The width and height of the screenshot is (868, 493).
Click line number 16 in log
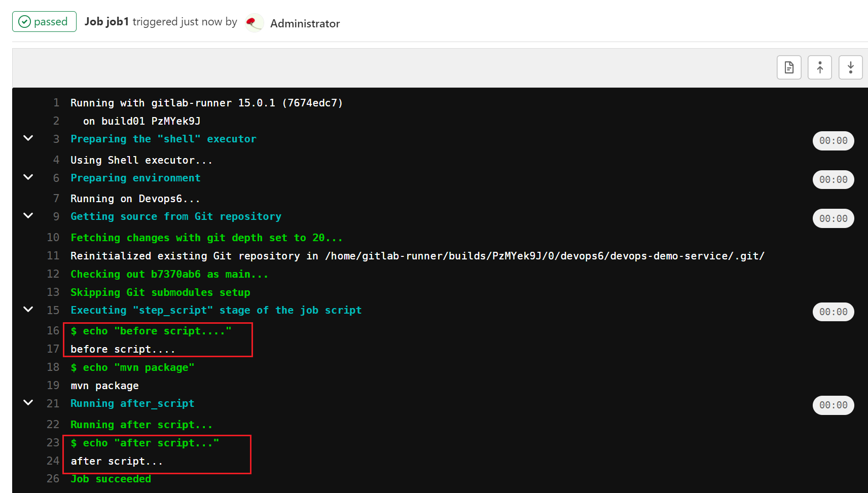[53, 331]
